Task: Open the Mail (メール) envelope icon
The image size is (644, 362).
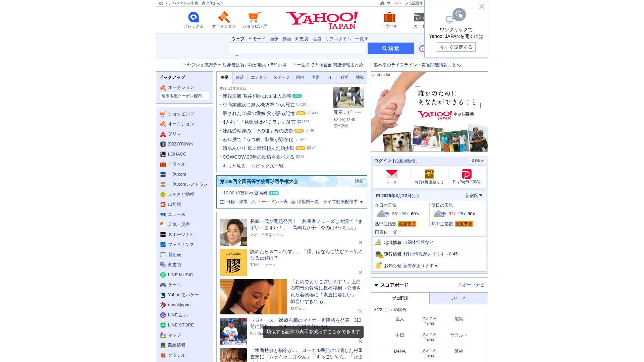Action: [392, 177]
